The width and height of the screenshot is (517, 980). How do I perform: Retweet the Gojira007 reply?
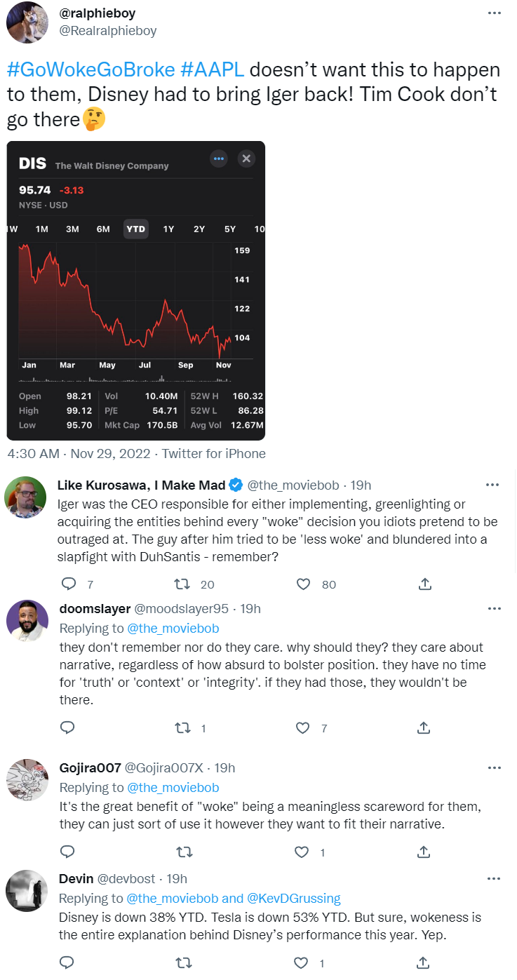pos(183,852)
